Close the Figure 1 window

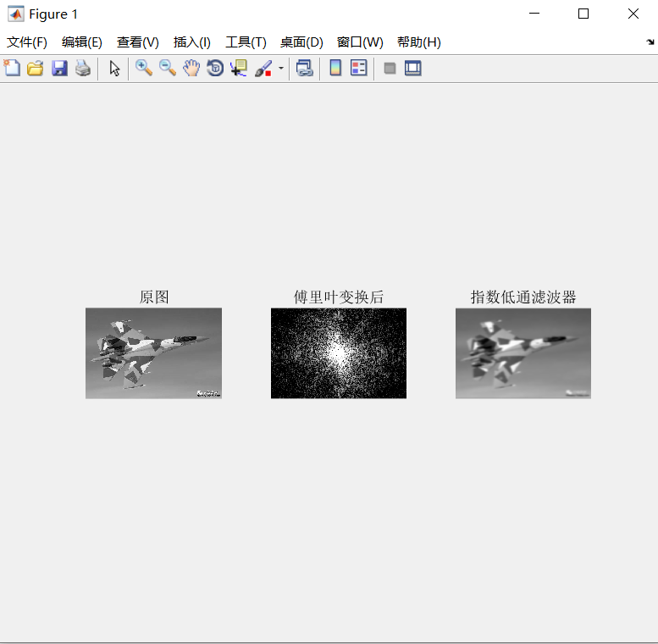[633, 14]
